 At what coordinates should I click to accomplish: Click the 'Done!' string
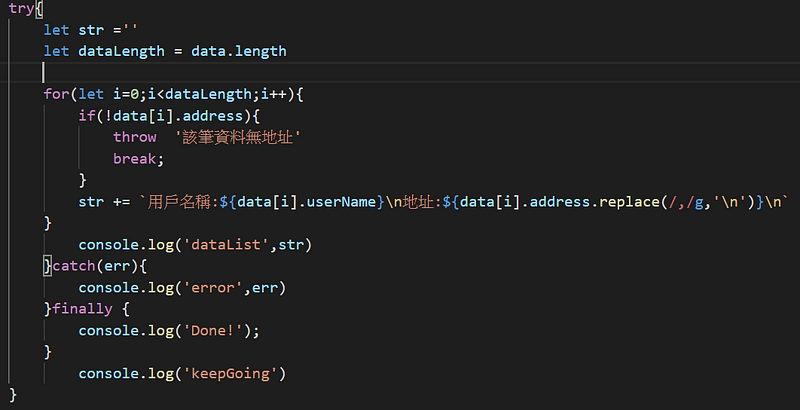point(214,330)
